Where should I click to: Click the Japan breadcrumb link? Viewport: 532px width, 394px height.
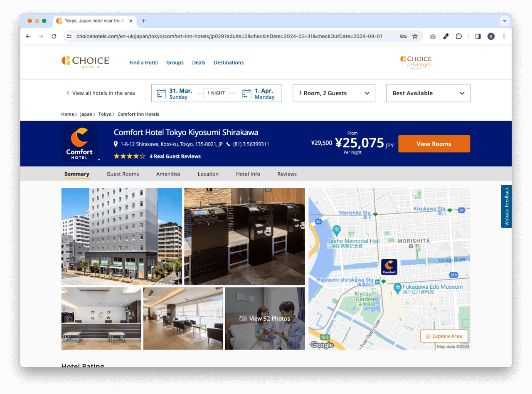pos(86,114)
